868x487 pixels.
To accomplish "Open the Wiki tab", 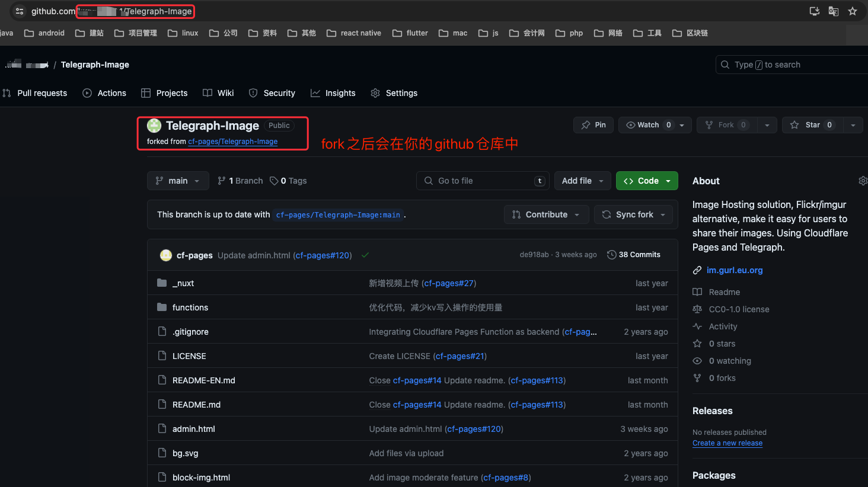I will pyautogui.click(x=218, y=93).
